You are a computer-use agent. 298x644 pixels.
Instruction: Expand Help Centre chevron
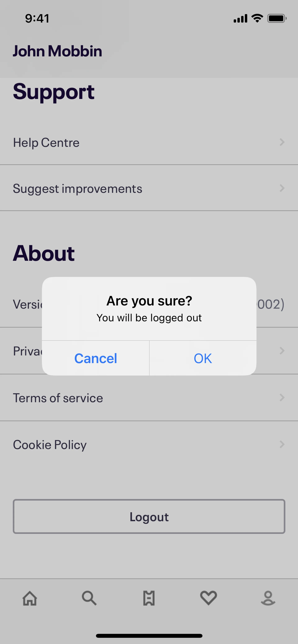282,142
